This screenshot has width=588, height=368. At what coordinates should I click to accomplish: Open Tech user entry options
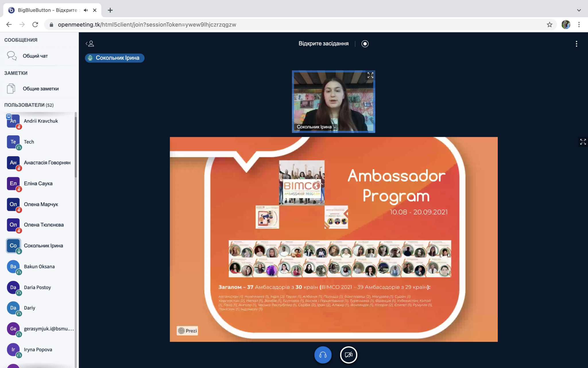coord(29,142)
